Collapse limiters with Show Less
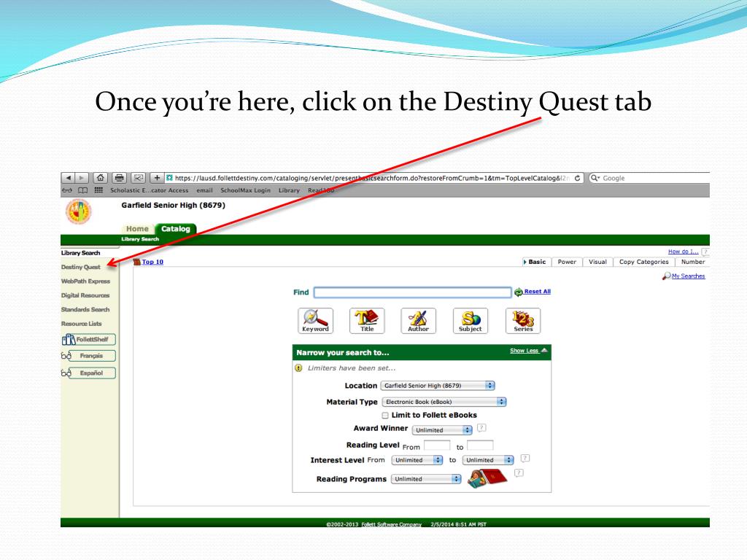 click(528, 351)
